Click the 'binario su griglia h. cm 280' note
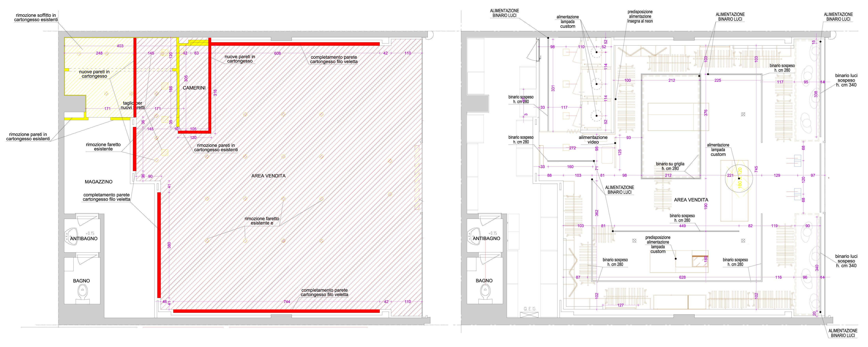Screen dimensions: 868x347 670,166
